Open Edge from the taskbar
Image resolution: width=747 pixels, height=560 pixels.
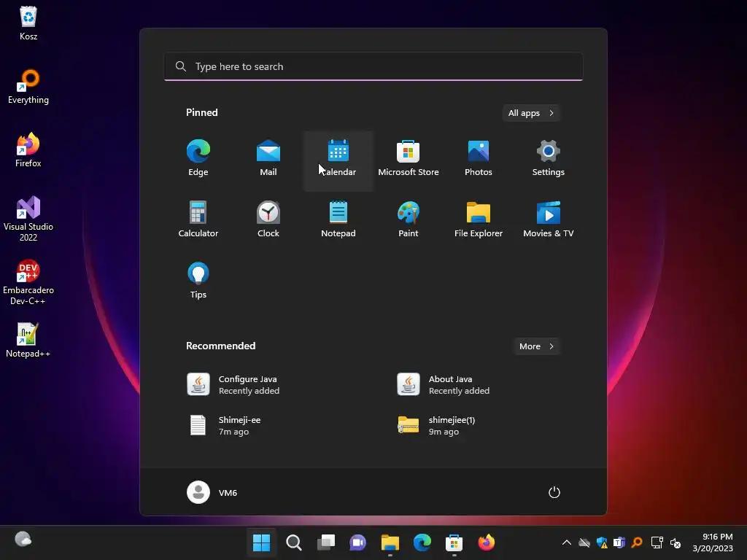coord(422,542)
